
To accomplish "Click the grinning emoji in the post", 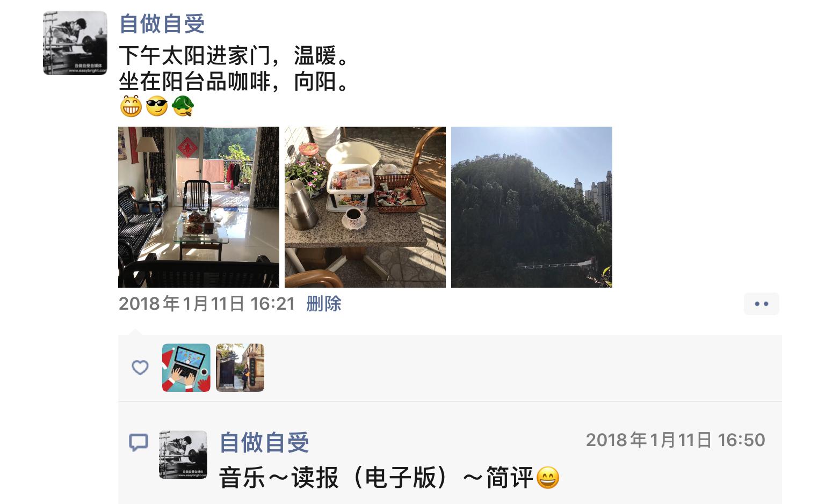I will [x=131, y=107].
